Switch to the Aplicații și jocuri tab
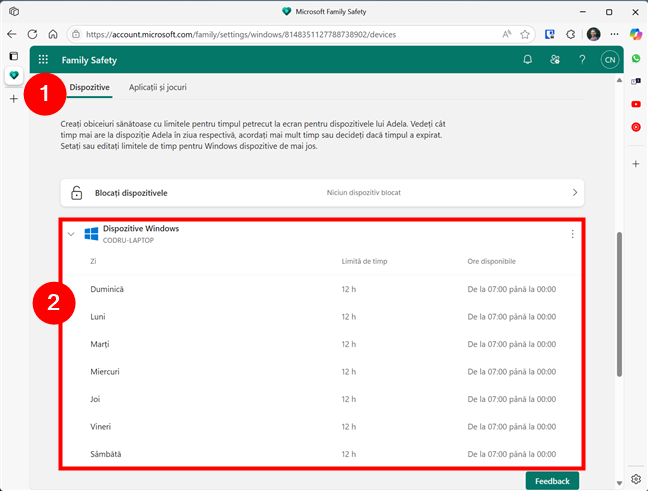The image size is (648, 491). tap(157, 87)
